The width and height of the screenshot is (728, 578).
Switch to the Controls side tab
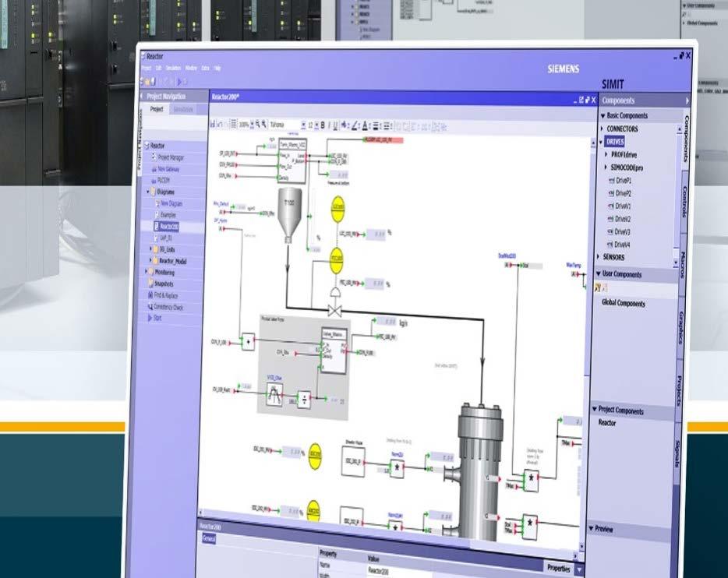click(x=685, y=202)
